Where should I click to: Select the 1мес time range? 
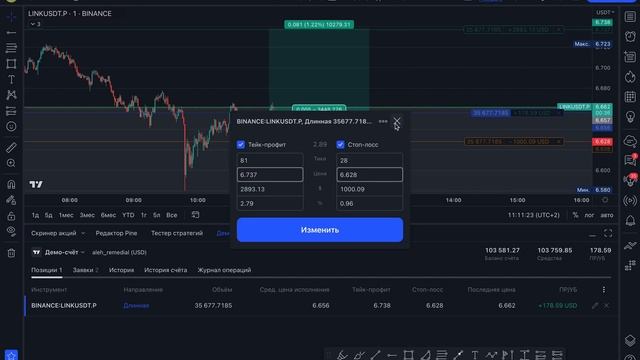tap(66, 215)
